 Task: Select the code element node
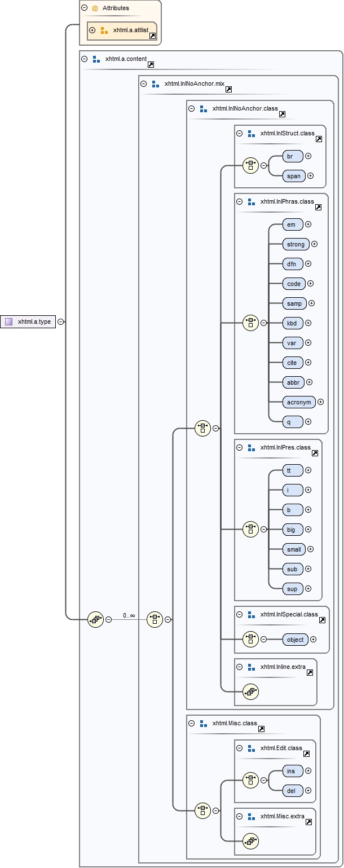click(293, 284)
